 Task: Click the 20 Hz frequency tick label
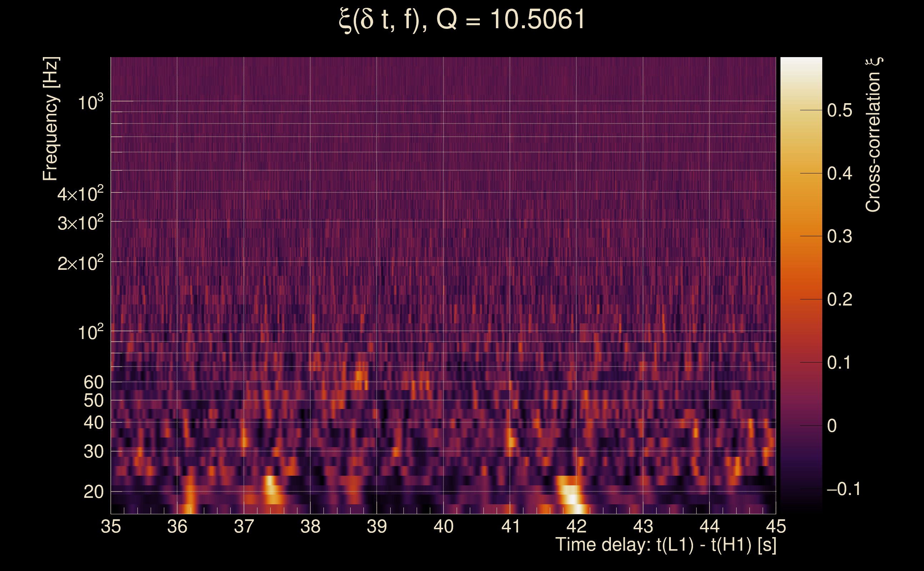[x=93, y=492]
